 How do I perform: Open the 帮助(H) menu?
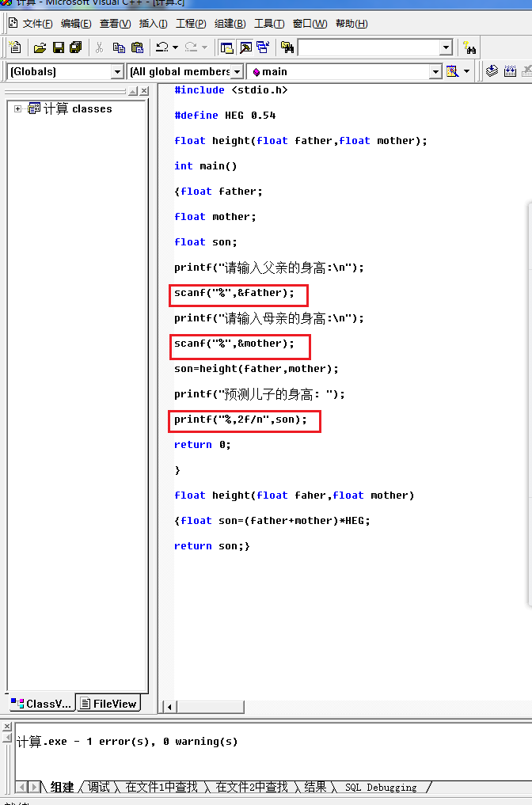click(351, 24)
